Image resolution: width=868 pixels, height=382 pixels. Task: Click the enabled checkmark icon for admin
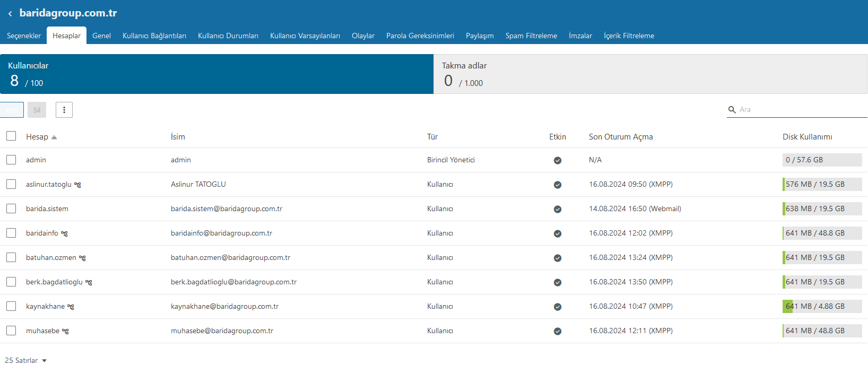557,160
